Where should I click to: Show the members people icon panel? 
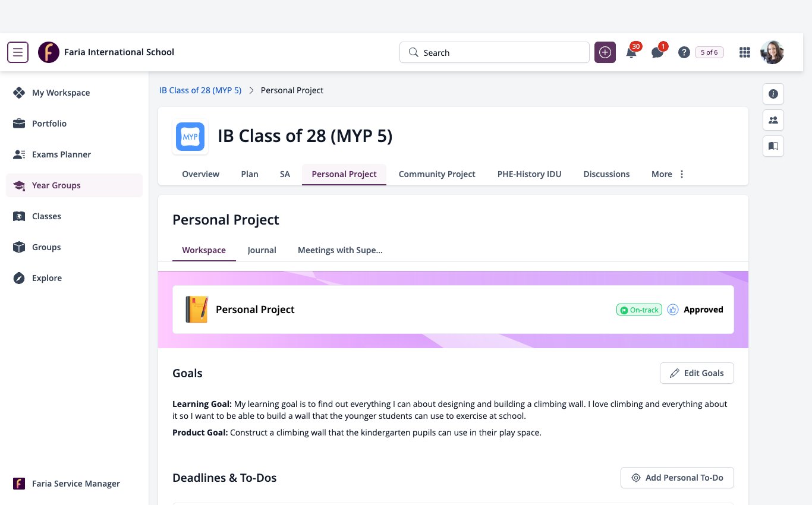773,120
